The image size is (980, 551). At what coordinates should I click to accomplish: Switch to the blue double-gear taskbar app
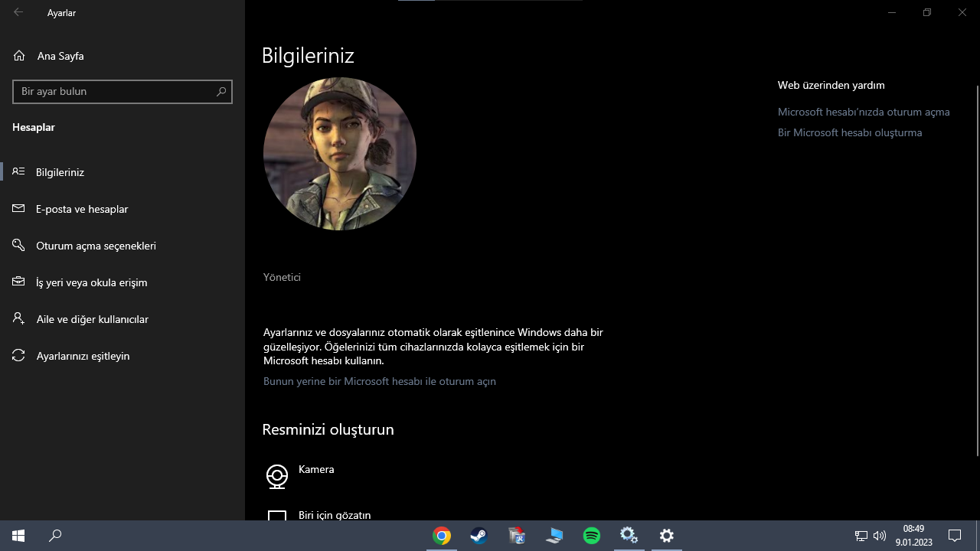click(629, 536)
